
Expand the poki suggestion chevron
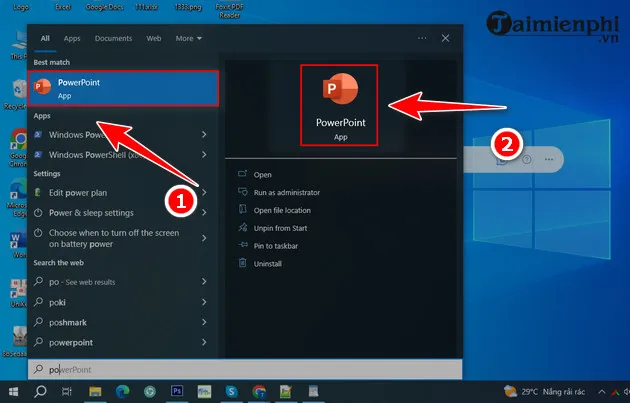[204, 302]
